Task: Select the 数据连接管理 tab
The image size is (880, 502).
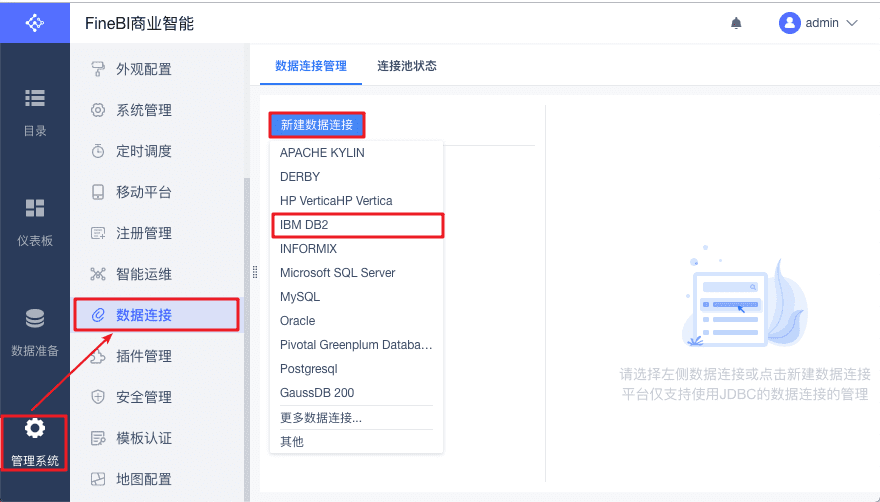Action: coord(311,66)
